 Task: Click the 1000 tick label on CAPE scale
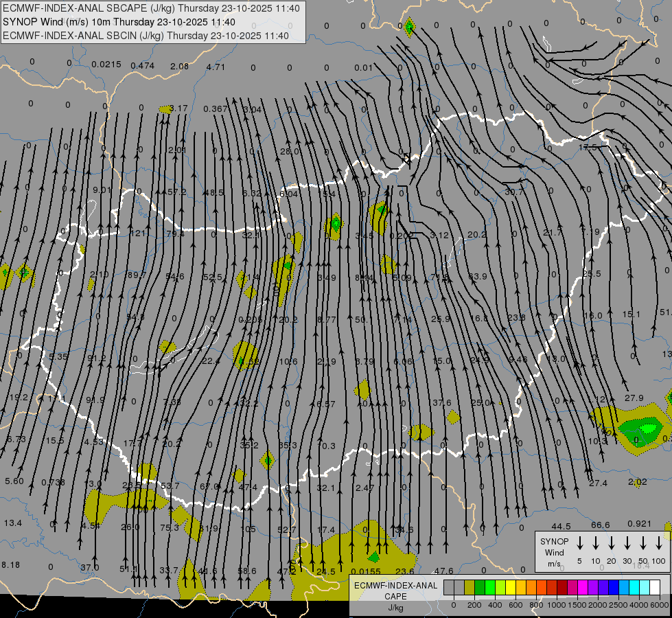point(556,605)
